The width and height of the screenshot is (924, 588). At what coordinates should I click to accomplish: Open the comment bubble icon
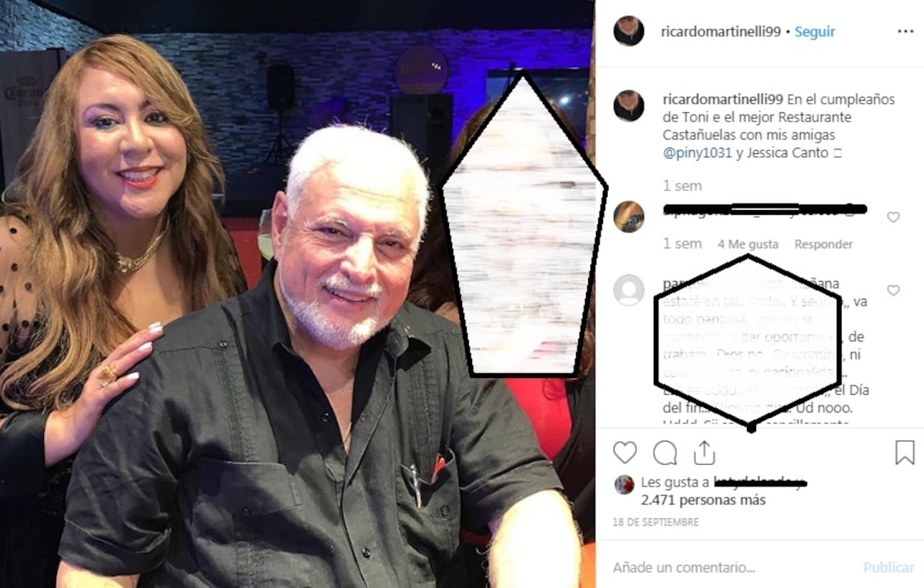click(665, 453)
